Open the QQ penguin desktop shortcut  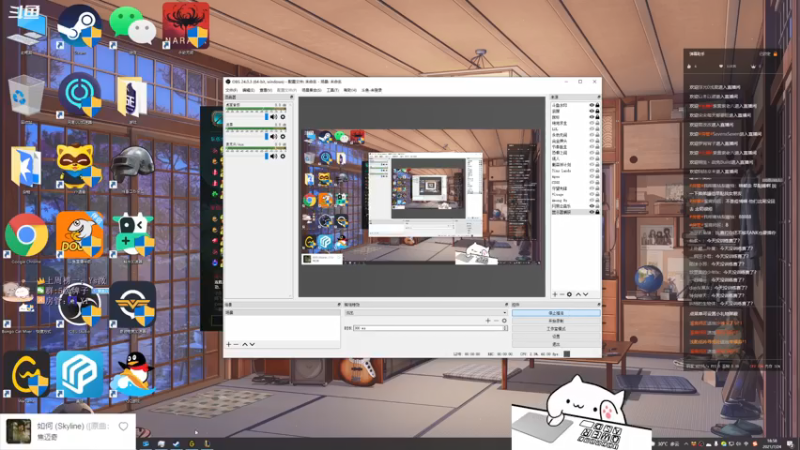pyautogui.click(x=132, y=374)
